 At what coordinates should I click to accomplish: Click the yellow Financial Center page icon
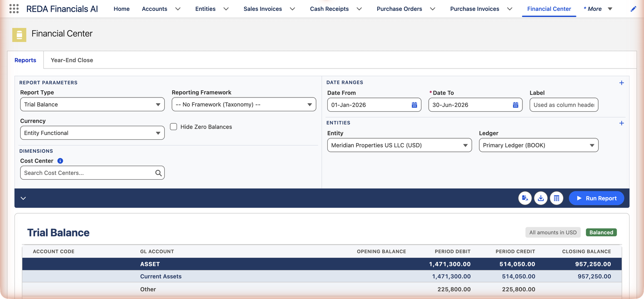pos(19,35)
